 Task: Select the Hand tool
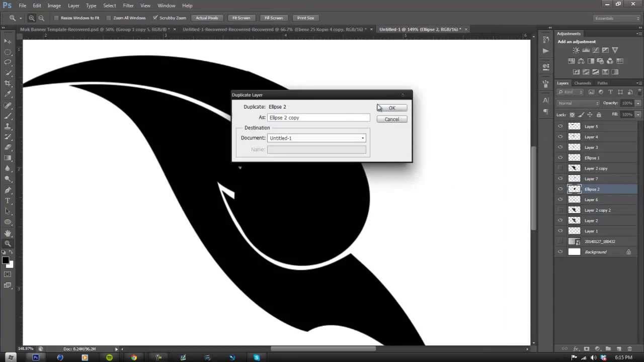(x=8, y=233)
